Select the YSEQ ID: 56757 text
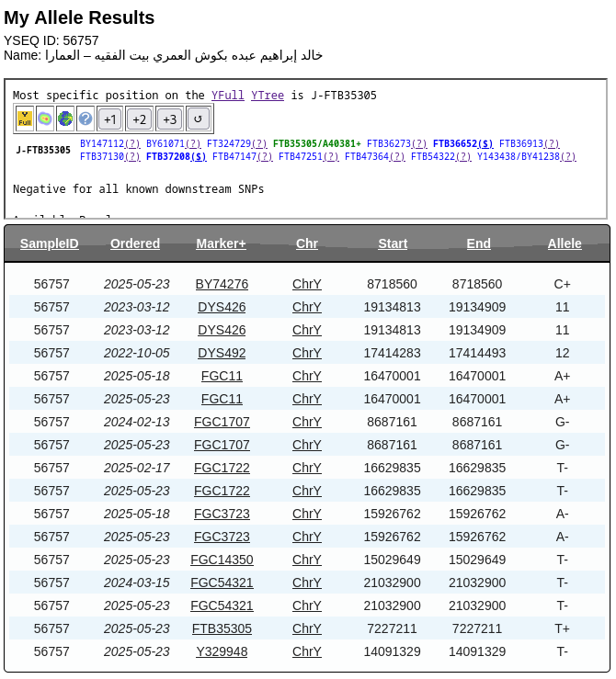The width and height of the screenshot is (616, 679). click(51, 40)
